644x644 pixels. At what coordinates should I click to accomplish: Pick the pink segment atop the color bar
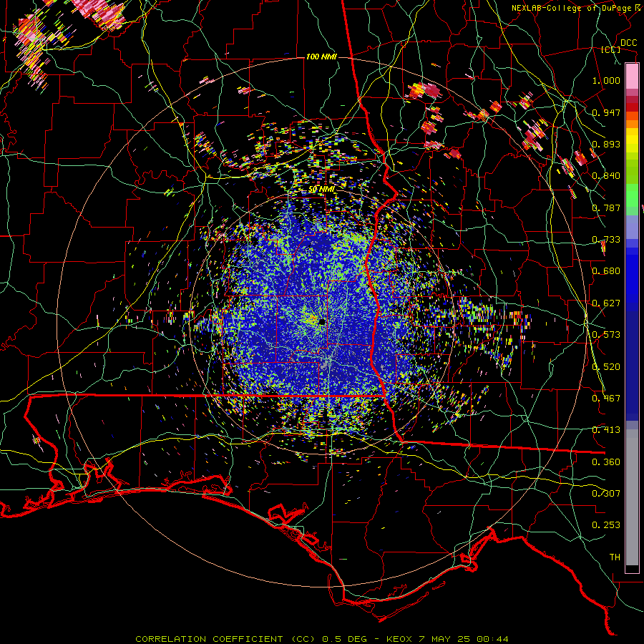coord(632,77)
